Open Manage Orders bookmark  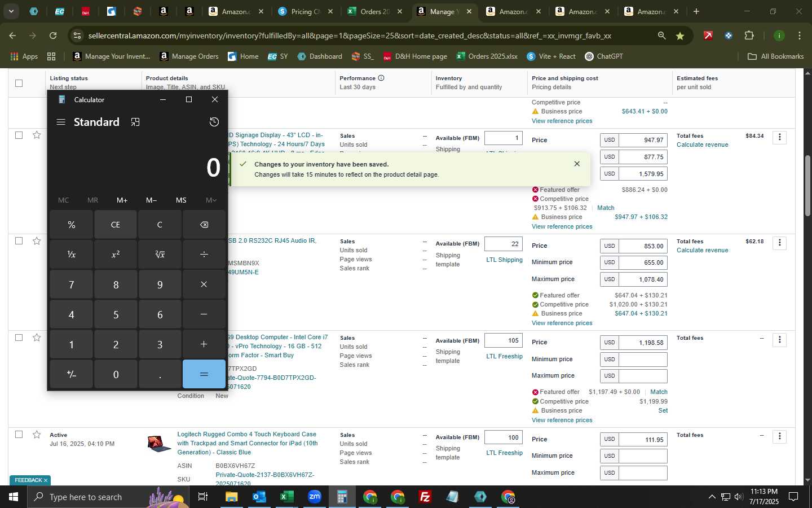189,56
